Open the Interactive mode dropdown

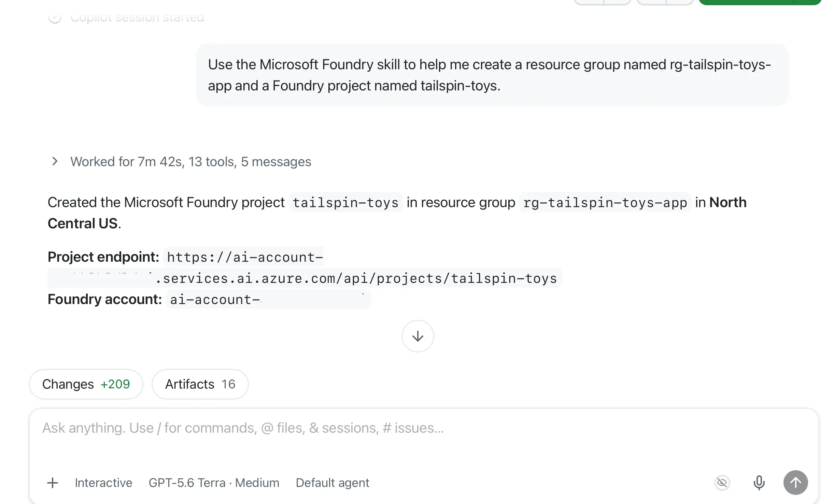tap(103, 483)
